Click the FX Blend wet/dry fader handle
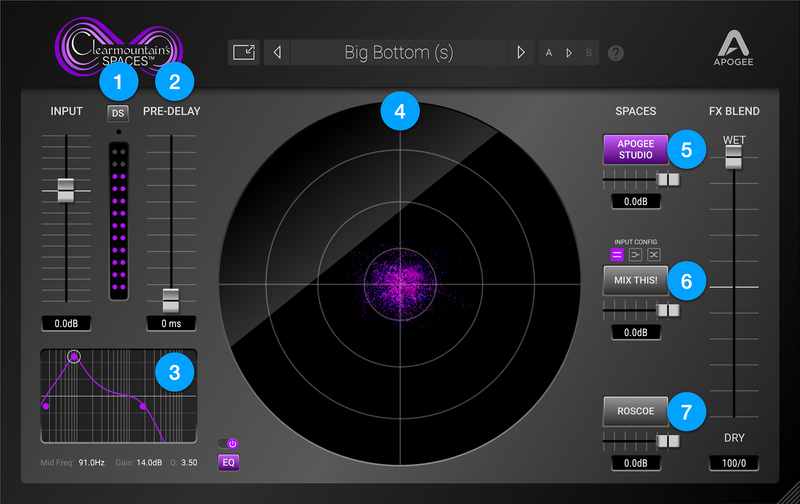The width and height of the screenshot is (800, 504). point(734,156)
